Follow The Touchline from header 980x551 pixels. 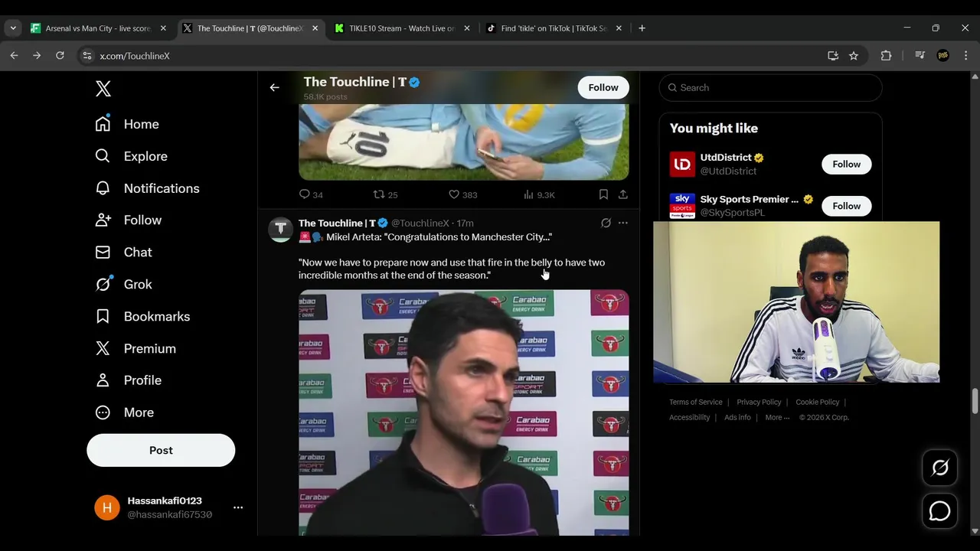click(603, 87)
